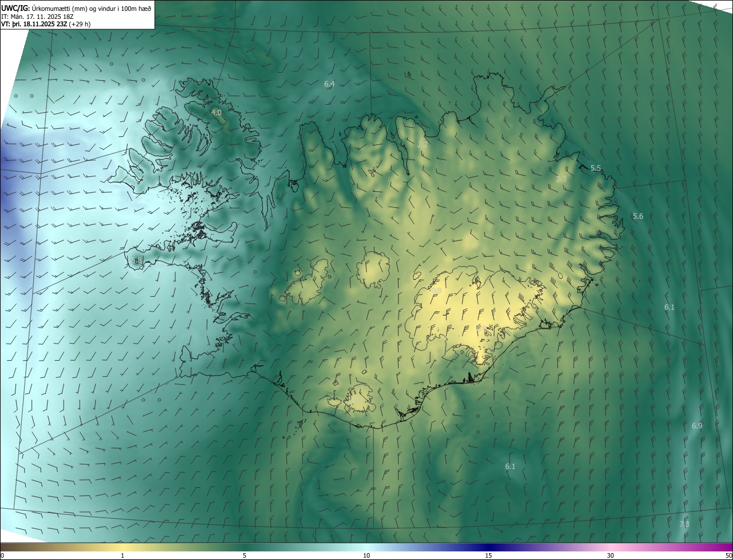The height and width of the screenshot is (560, 733).
Task: Click the color scale tick labeled 30
Action: pyautogui.click(x=610, y=556)
